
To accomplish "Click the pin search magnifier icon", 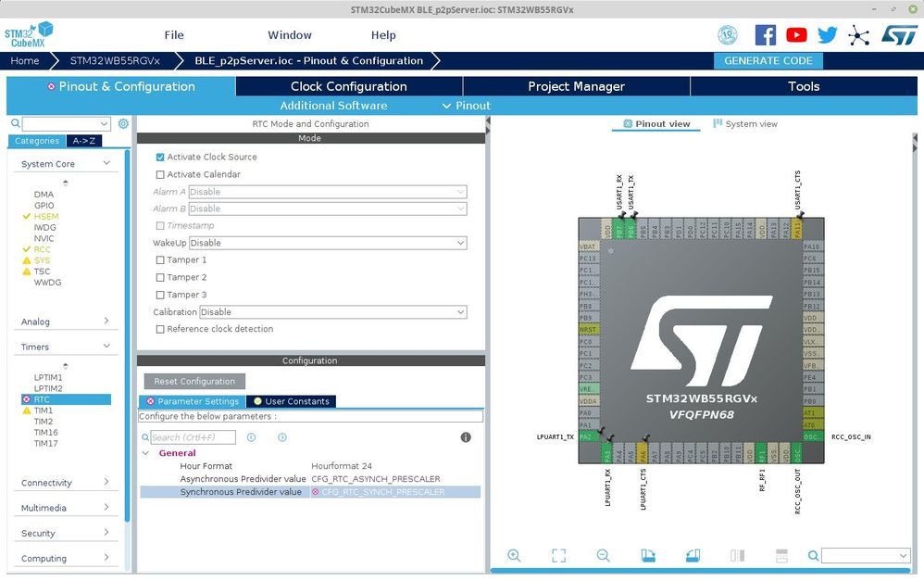I will click(813, 556).
